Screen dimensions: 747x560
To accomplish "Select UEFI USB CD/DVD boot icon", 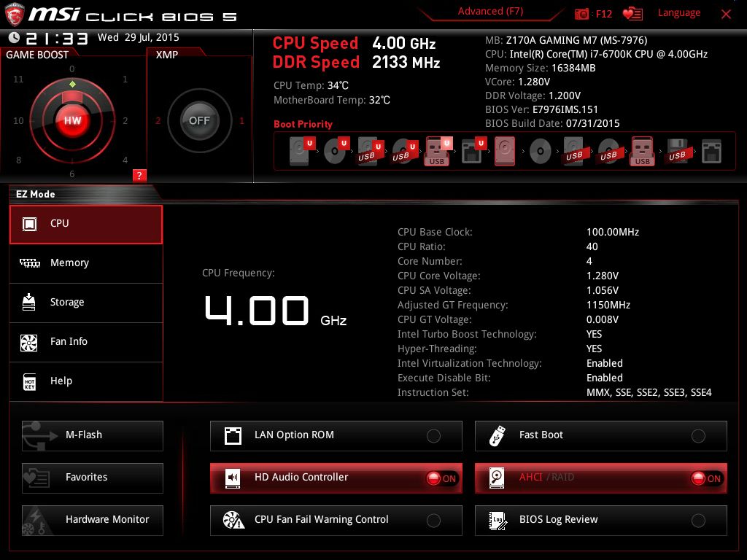I will point(405,151).
